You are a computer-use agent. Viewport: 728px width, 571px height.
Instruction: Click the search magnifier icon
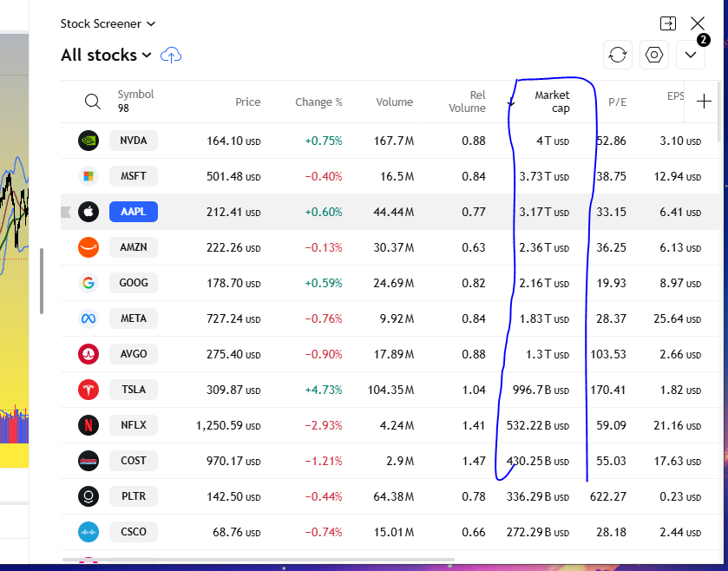pyautogui.click(x=92, y=102)
